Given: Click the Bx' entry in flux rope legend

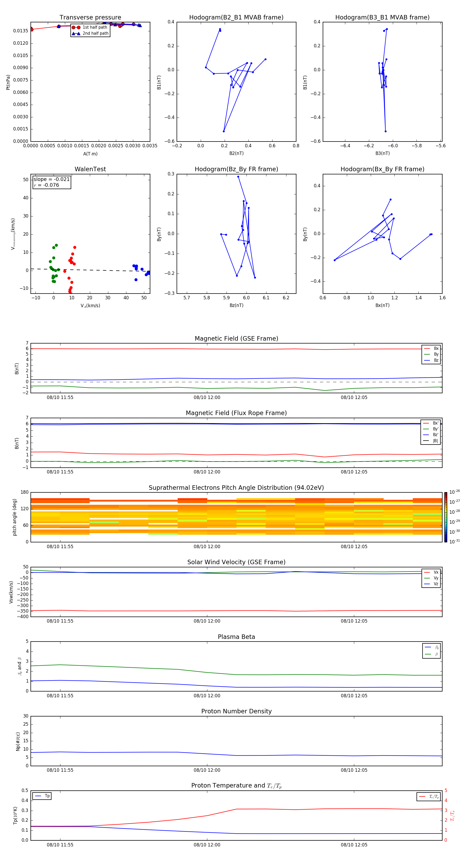Looking at the screenshot, I should [431, 423].
